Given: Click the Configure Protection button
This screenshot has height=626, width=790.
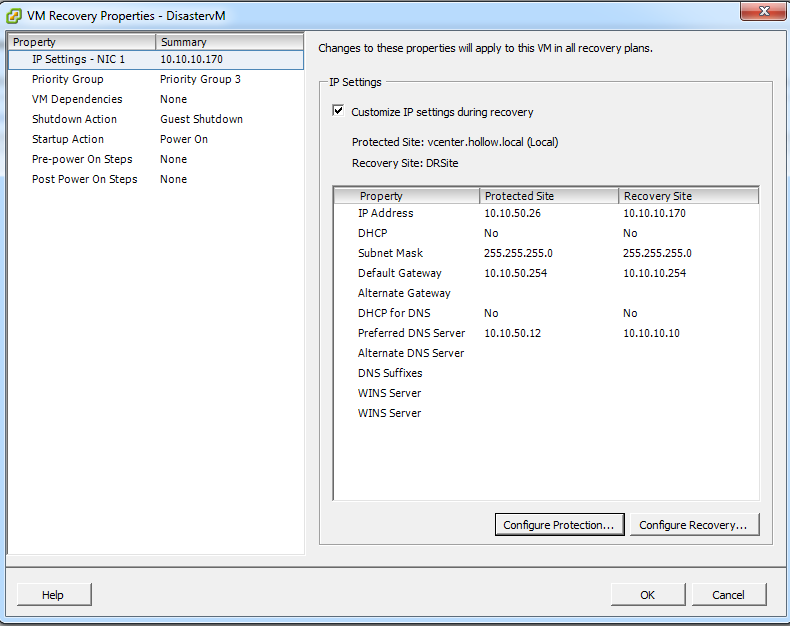Looking at the screenshot, I should pos(559,525).
